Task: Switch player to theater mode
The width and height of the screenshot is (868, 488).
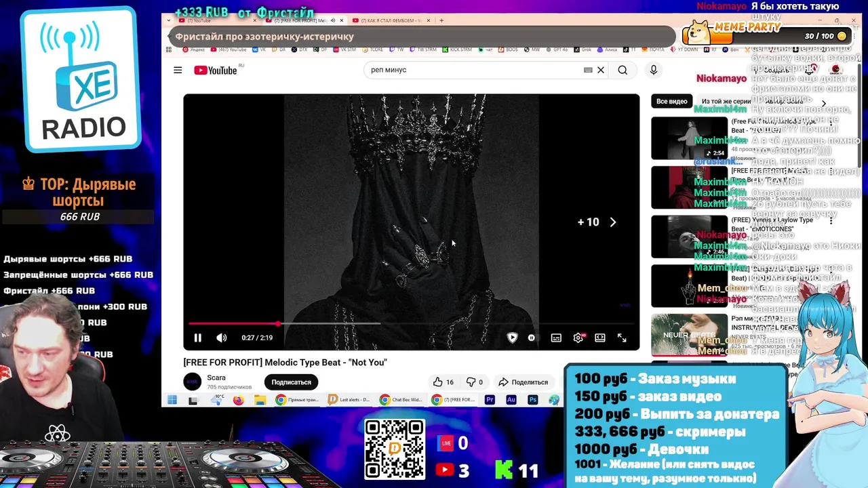Action: click(x=600, y=338)
